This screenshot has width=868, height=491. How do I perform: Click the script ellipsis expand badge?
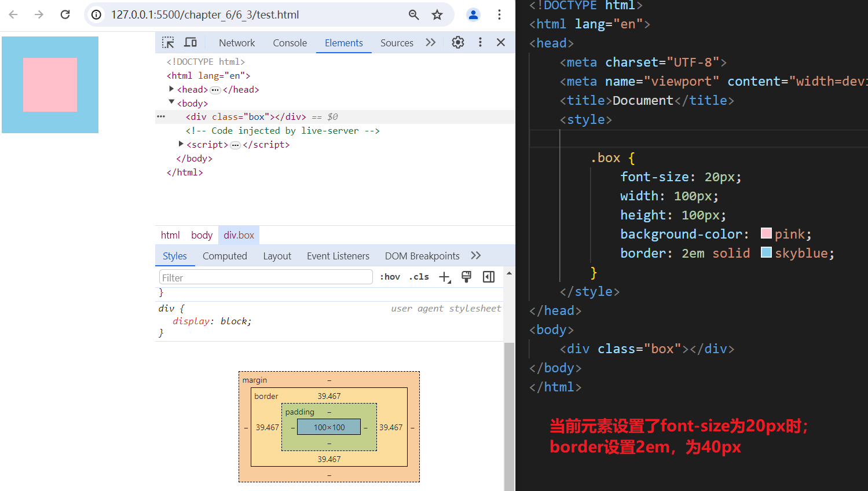pos(235,145)
